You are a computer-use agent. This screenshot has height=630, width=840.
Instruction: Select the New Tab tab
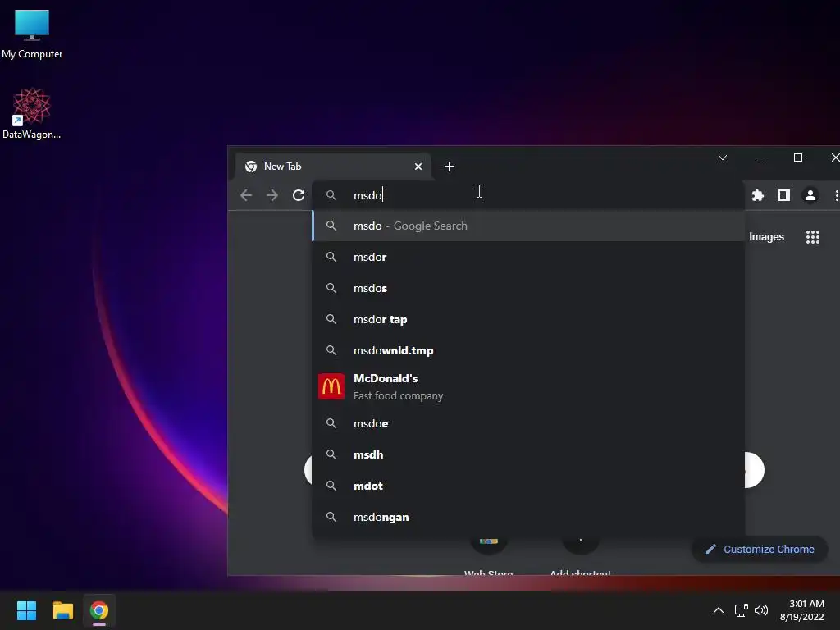[x=332, y=167]
